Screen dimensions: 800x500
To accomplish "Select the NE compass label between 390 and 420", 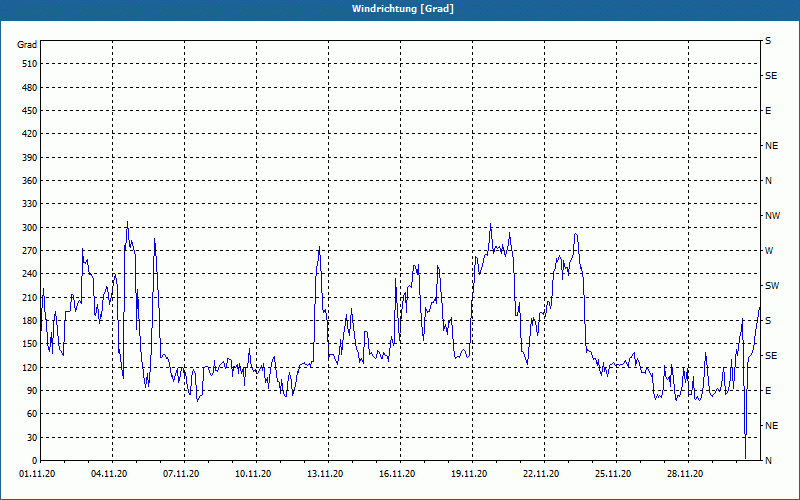I will (771, 146).
